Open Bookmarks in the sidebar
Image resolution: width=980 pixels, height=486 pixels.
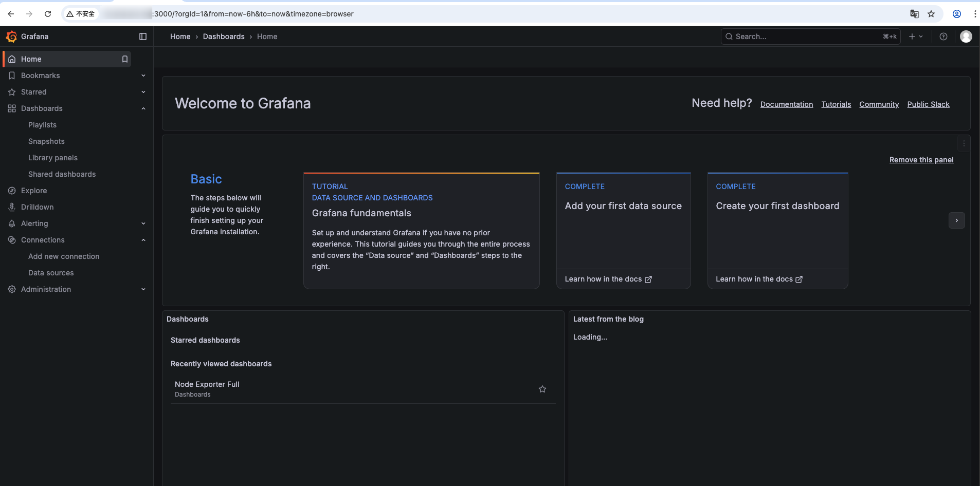pyautogui.click(x=40, y=76)
